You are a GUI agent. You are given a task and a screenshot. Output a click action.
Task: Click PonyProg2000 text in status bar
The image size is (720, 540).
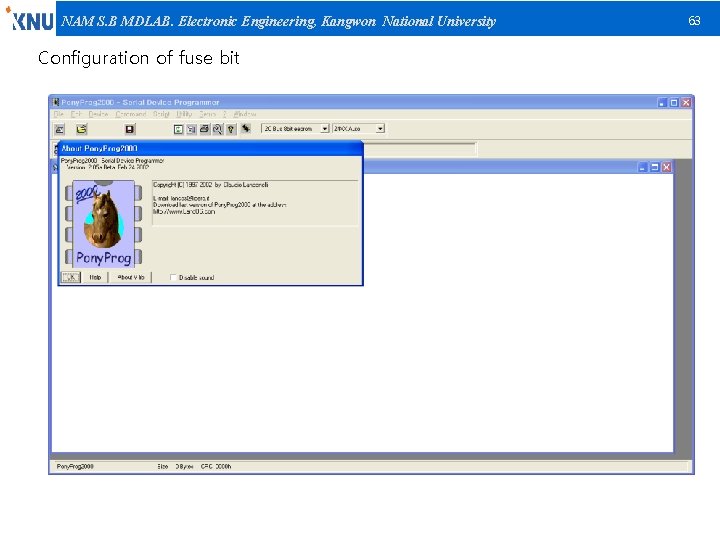pyautogui.click(x=75, y=467)
